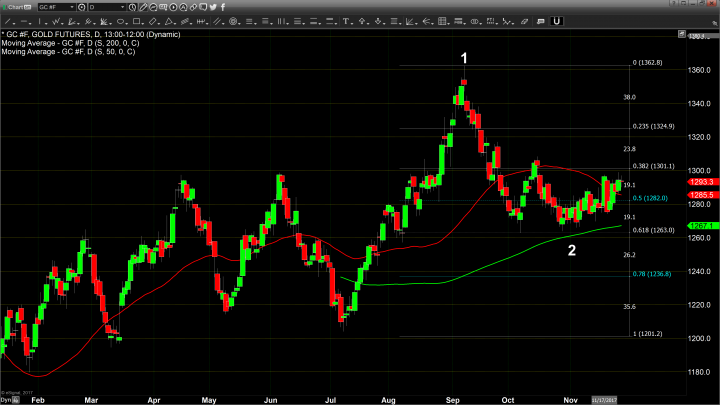Select the trend line drawing tool
Image resolution: width=720 pixels, height=405 pixels.
pos(8,22)
